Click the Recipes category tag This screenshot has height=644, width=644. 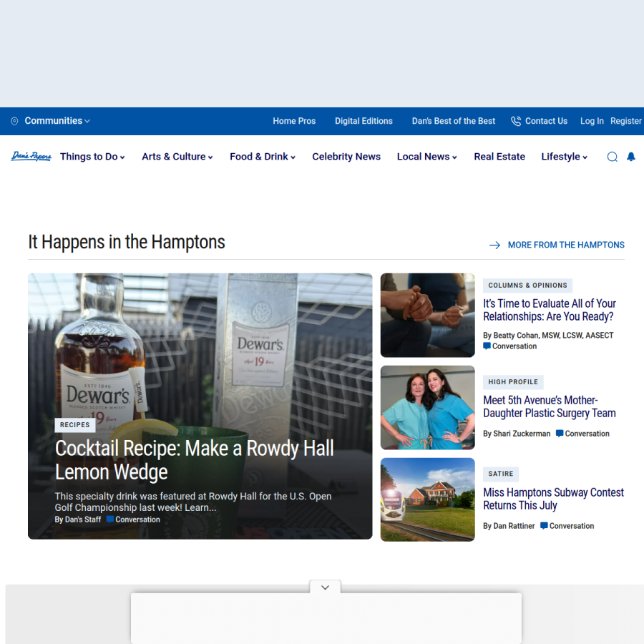(x=74, y=424)
